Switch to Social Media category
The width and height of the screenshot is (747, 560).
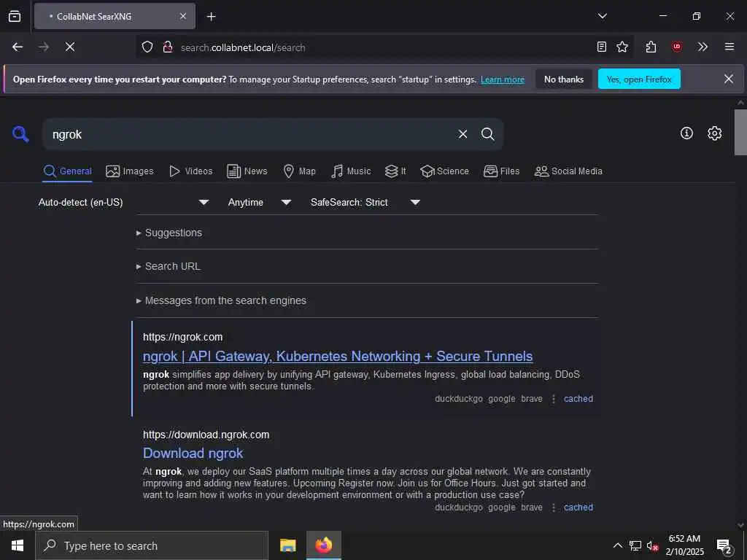pos(568,171)
